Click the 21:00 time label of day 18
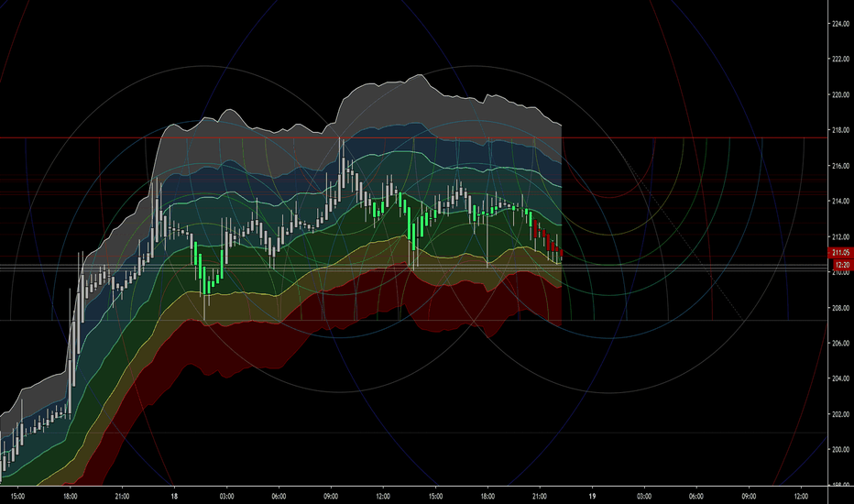The width and height of the screenshot is (854, 504). coord(540,497)
